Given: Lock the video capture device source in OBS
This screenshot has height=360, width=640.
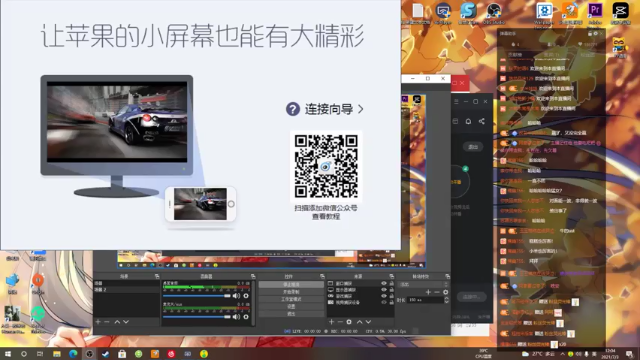Looking at the screenshot, I should 391,302.
